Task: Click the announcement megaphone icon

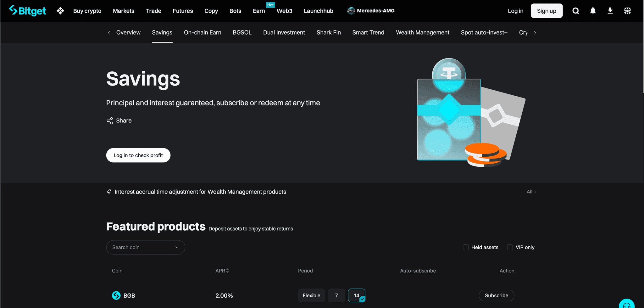Action: click(x=109, y=192)
